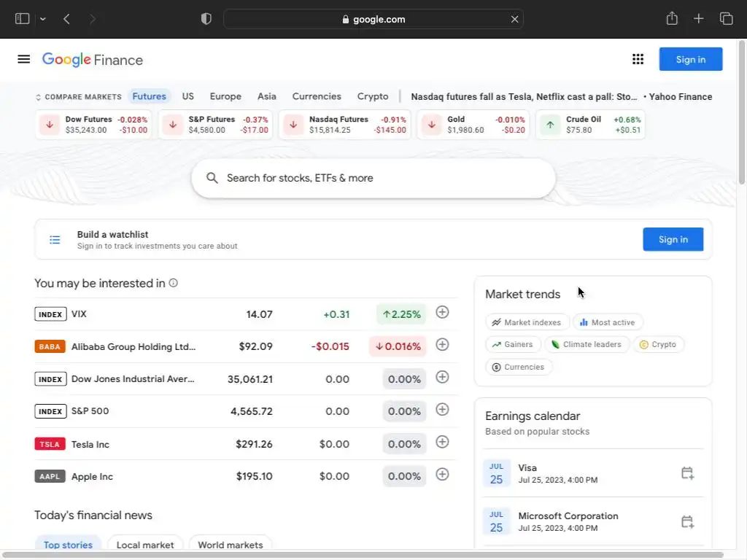Select the Futures market tab
Screen dimensions: 747x560
[149, 96]
